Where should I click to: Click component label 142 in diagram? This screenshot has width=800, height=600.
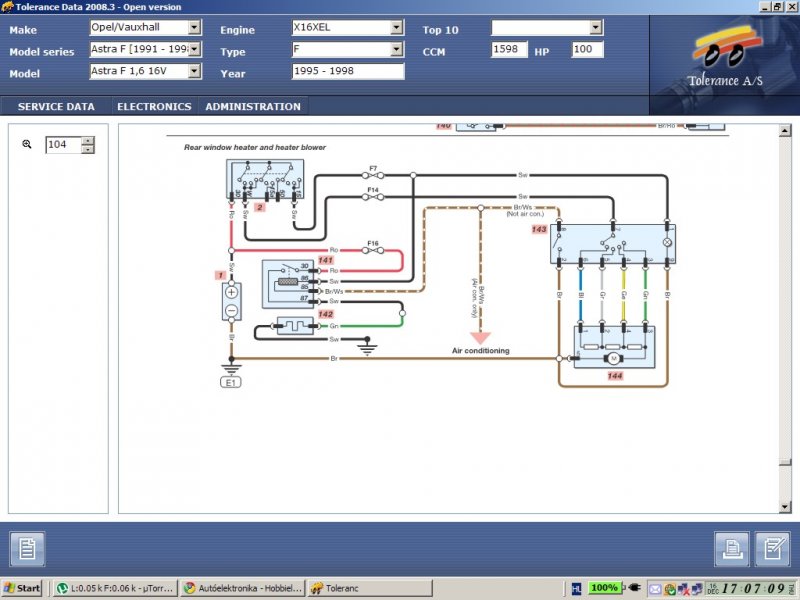point(326,314)
